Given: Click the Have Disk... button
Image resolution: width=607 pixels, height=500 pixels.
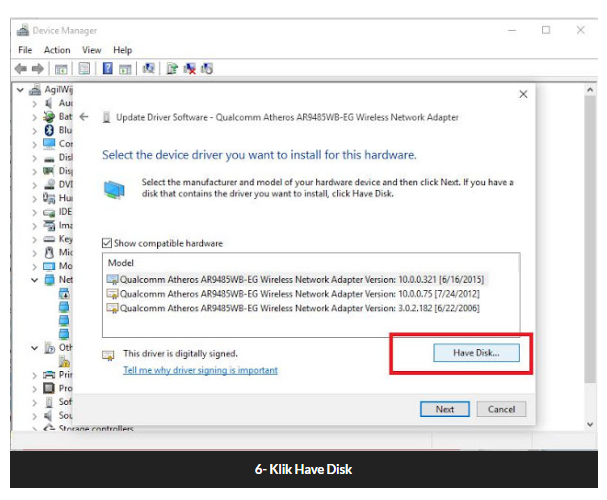Looking at the screenshot, I should [476, 353].
